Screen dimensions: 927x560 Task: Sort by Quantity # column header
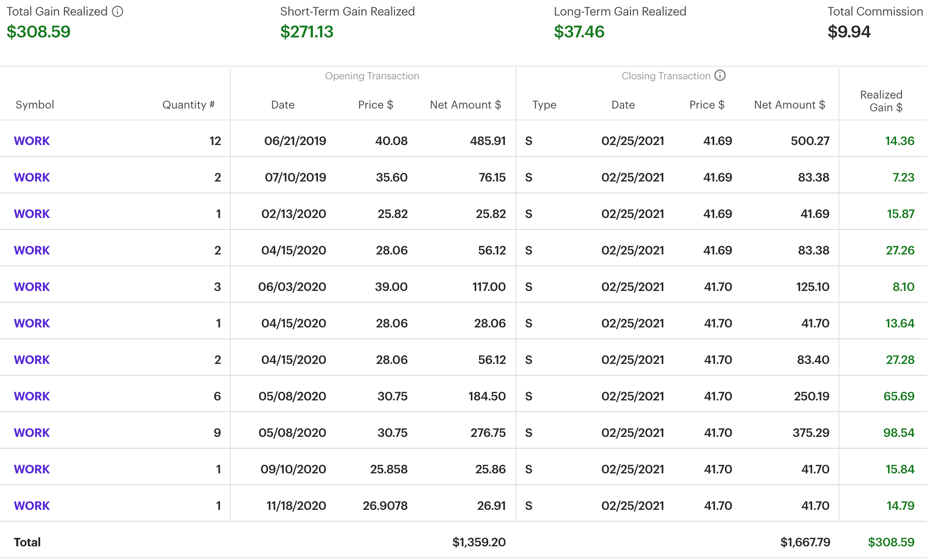[188, 105]
